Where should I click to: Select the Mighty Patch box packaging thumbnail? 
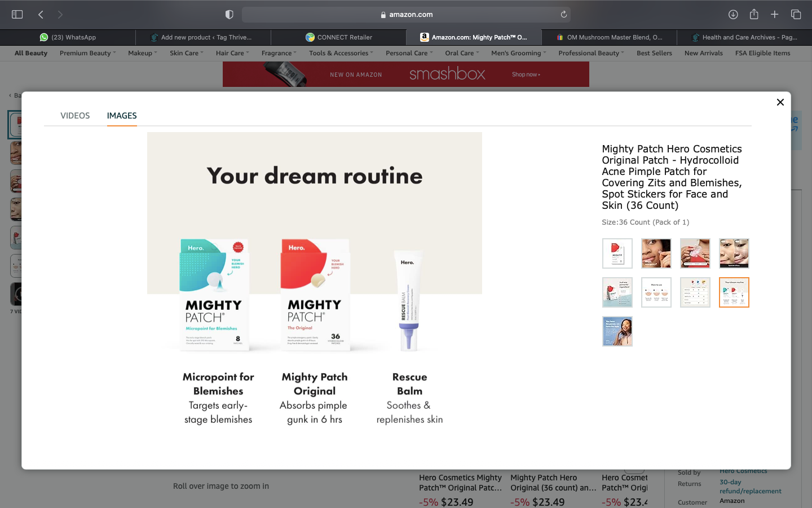click(617, 253)
